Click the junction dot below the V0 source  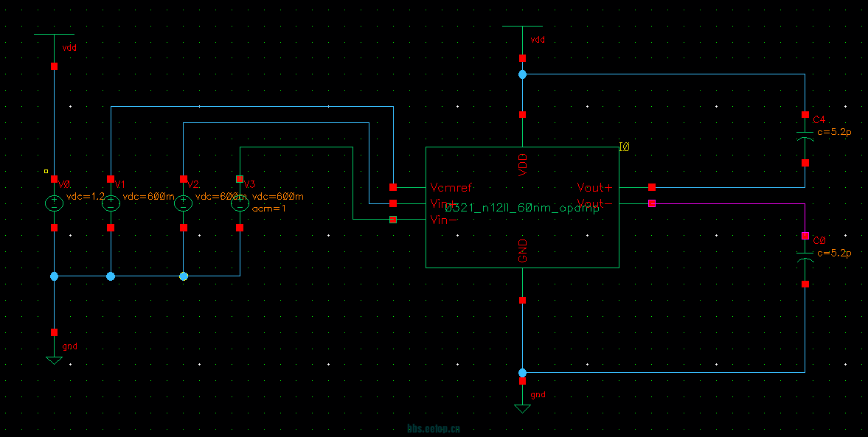tap(55, 276)
